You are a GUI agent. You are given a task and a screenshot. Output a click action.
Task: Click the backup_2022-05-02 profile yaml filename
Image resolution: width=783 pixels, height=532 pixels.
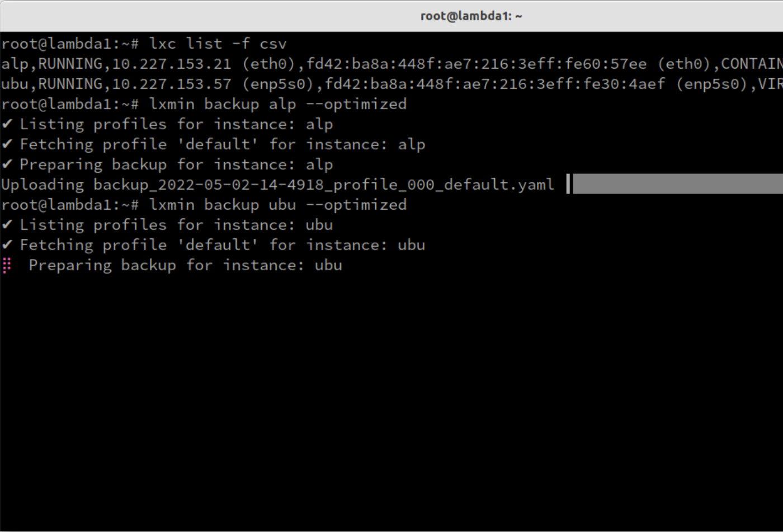pos(324,185)
